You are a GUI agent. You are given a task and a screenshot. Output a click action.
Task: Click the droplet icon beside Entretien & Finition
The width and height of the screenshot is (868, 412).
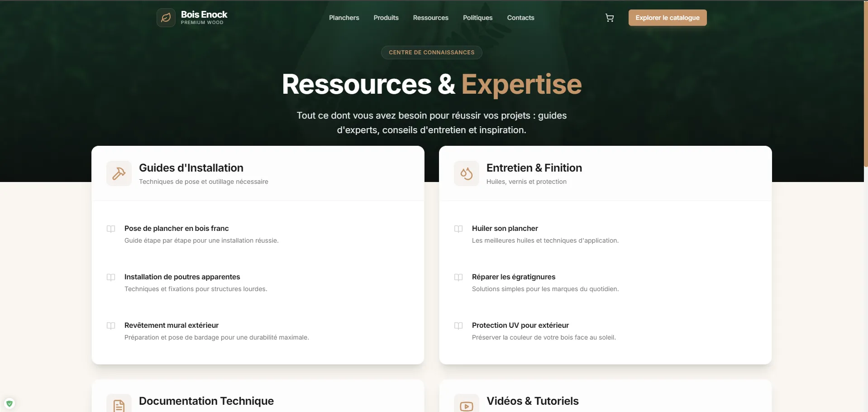466,173
